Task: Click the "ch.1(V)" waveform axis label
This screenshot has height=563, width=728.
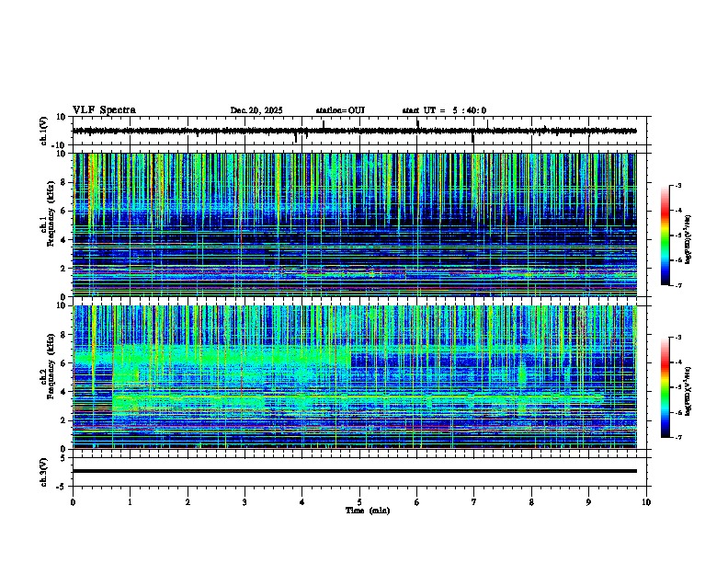Action: pos(43,131)
